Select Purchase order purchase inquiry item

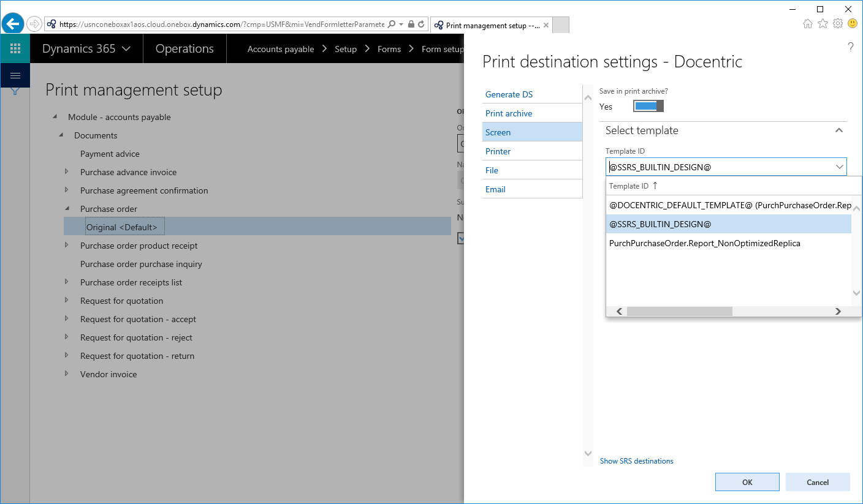(x=141, y=264)
